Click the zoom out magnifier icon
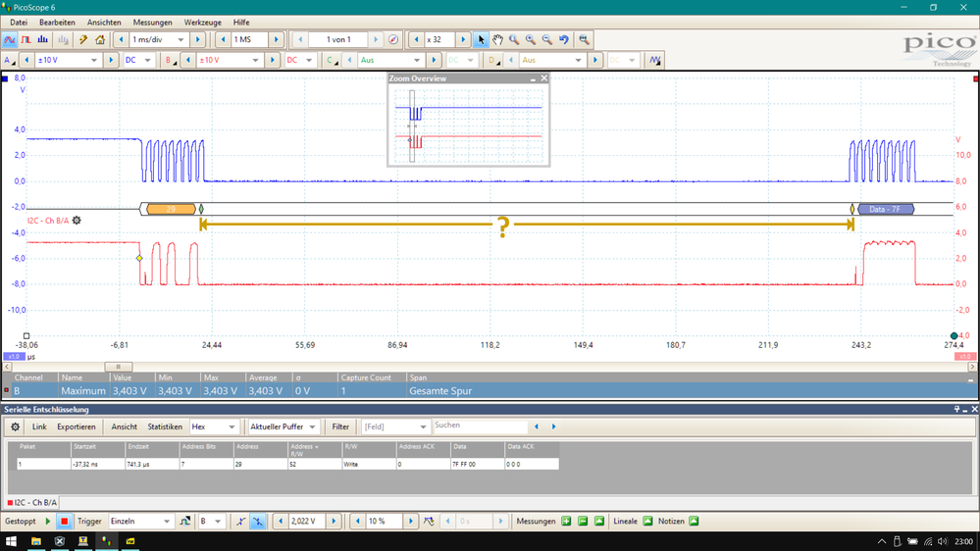 coord(546,39)
